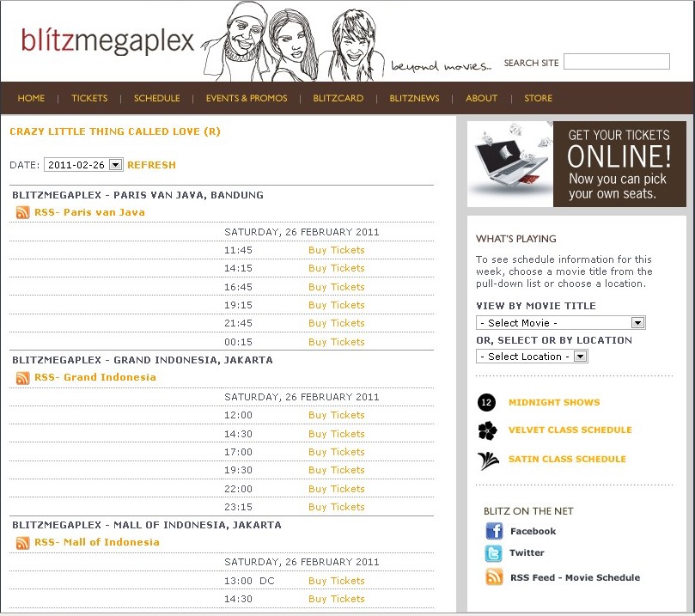
Task: Click the Midnight Shows 12 icon
Action: coord(486,402)
